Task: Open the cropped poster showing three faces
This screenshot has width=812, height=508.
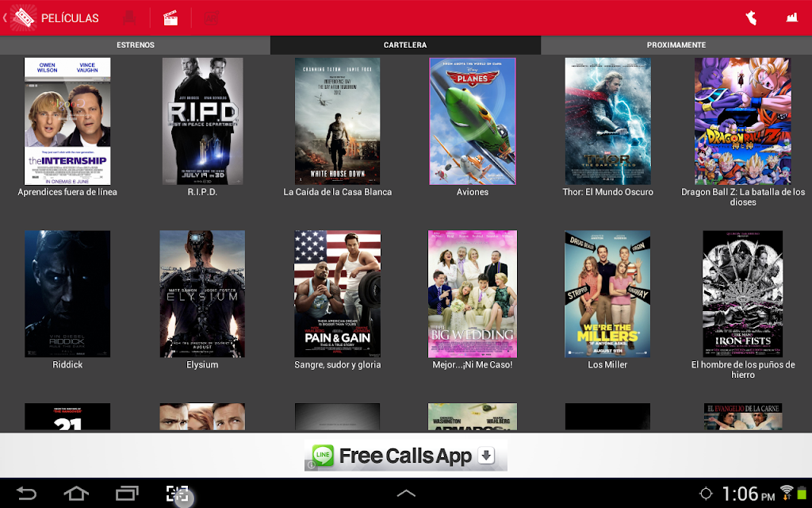Action: point(202,416)
